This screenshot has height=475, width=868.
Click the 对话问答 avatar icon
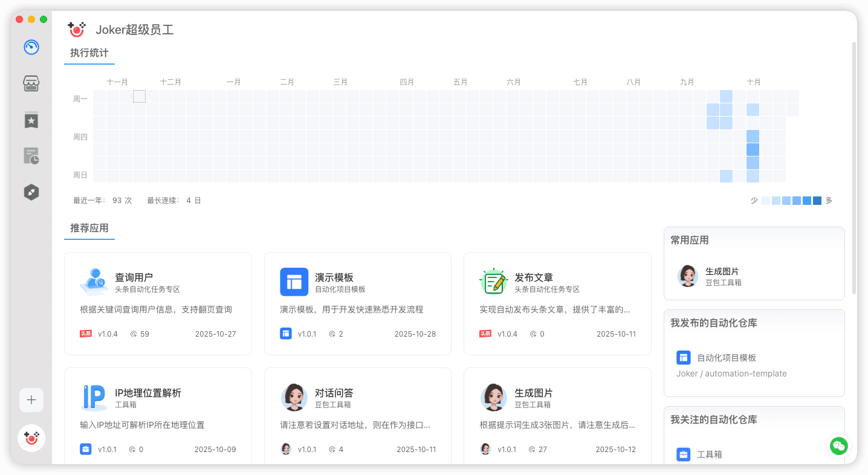(294, 397)
